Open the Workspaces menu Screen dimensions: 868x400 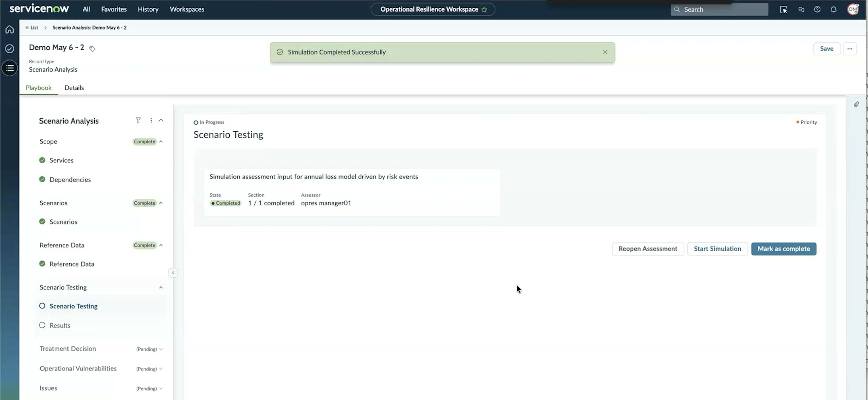187,9
